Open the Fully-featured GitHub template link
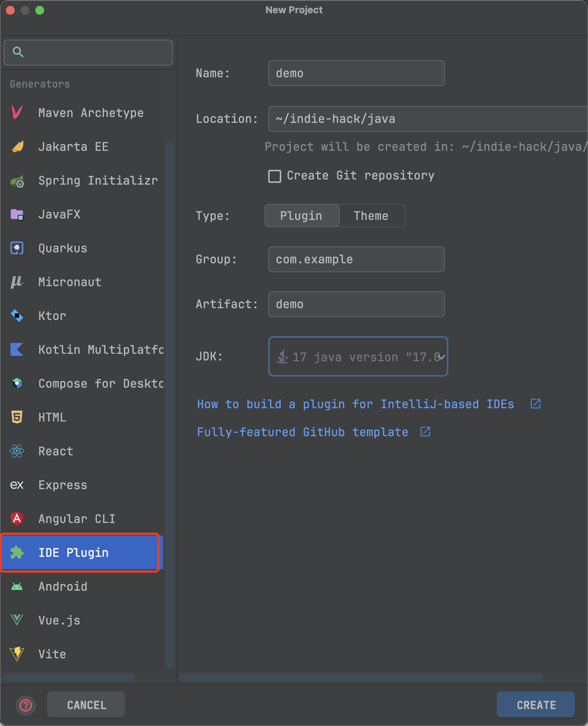 [x=302, y=432]
